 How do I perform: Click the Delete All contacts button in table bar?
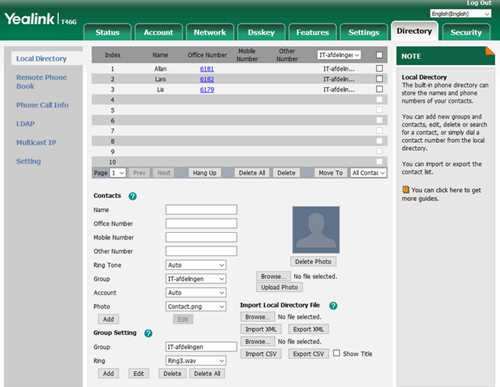coord(252,173)
